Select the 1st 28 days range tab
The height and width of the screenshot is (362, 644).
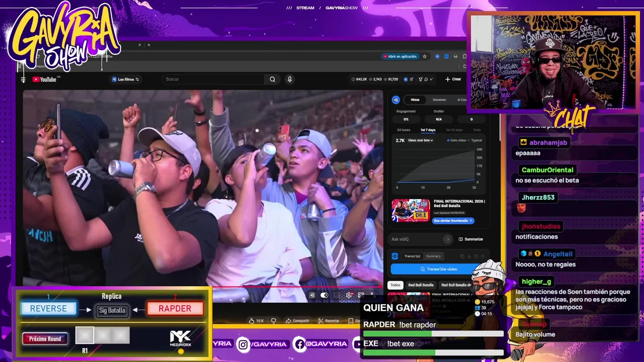454,130
